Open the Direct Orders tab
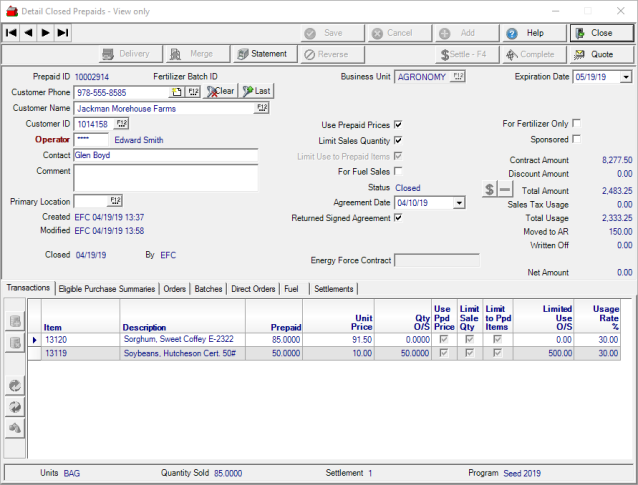The image size is (638, 485). click(x=253, y=289)
